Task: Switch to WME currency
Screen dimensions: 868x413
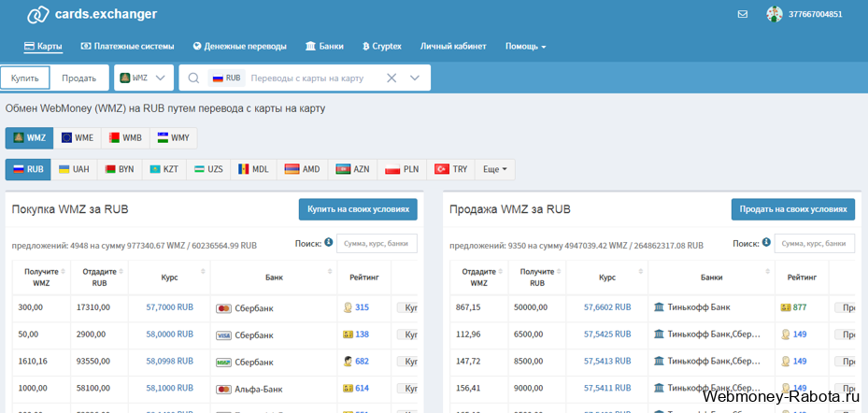Action: point(78,138)
